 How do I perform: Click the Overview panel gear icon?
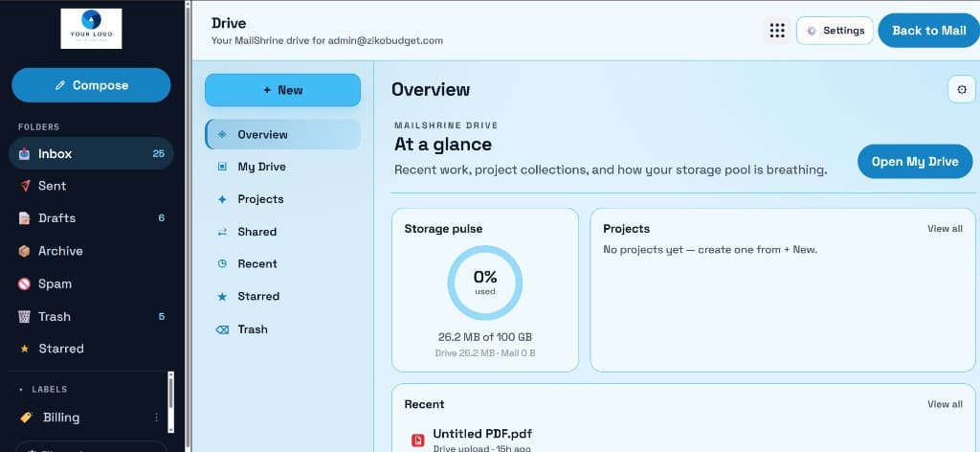(961, 89)
